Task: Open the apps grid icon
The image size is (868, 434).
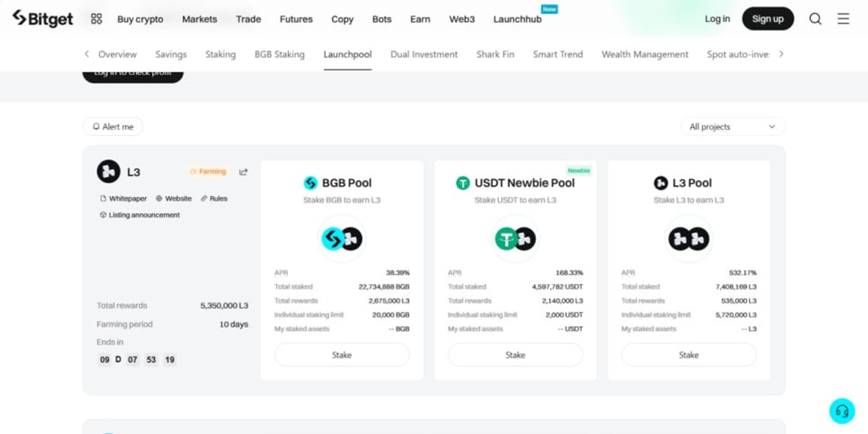Action: coord(97,19)
